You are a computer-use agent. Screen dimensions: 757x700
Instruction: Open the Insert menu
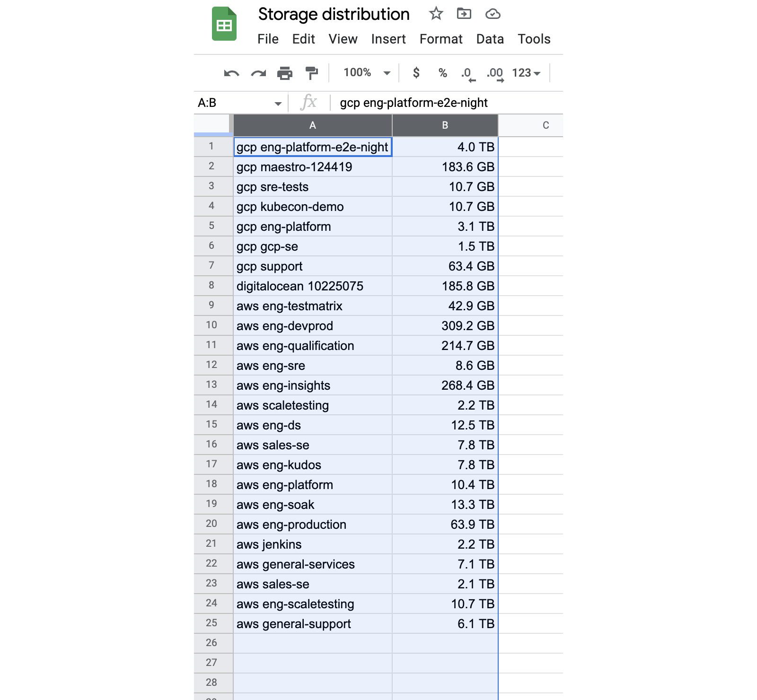coord(388,39)
